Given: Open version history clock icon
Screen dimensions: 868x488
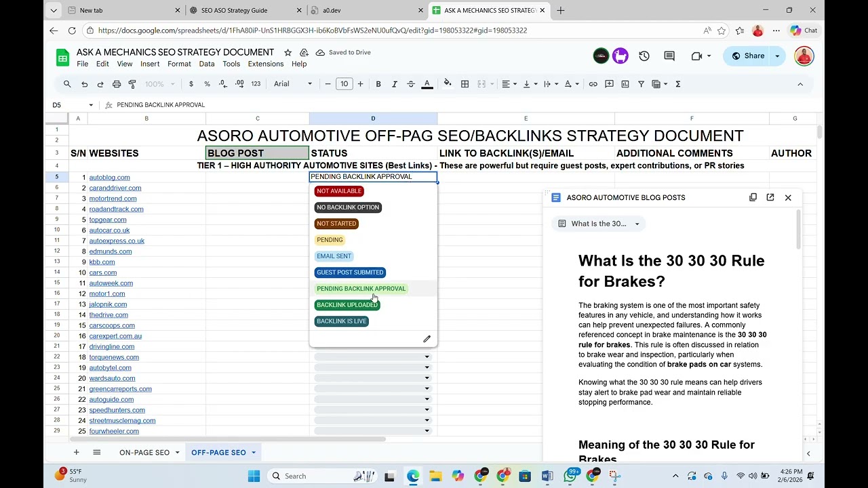Looking at the screenshot, I should [x=644, y=56].
